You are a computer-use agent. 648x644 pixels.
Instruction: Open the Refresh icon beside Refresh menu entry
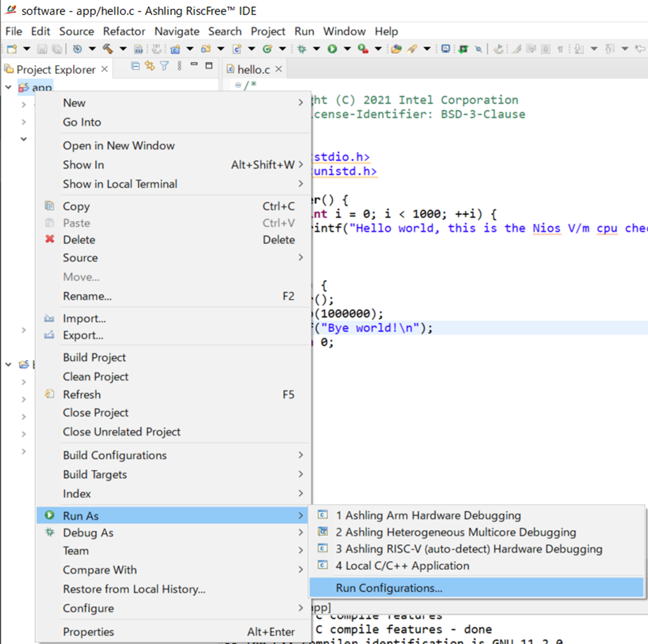click(49, 395)
